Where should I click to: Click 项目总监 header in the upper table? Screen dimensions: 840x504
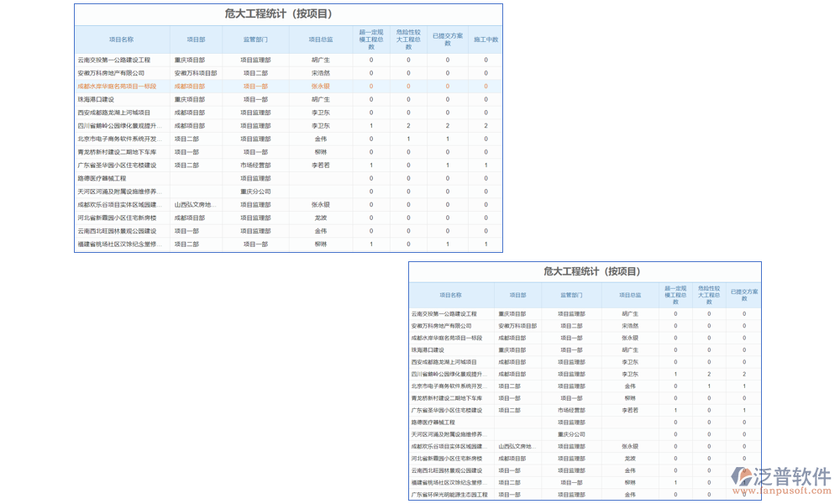[320, 39]
